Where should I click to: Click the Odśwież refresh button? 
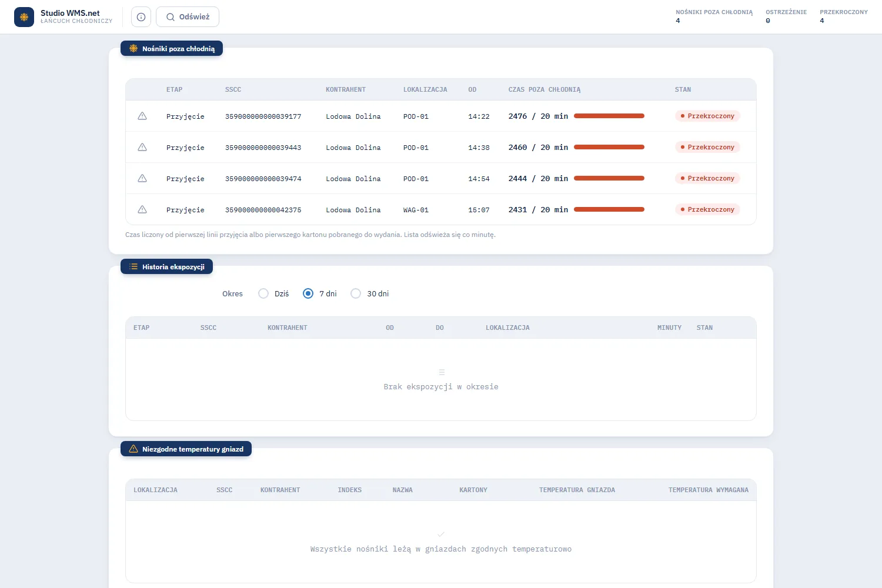coord(188,17)
